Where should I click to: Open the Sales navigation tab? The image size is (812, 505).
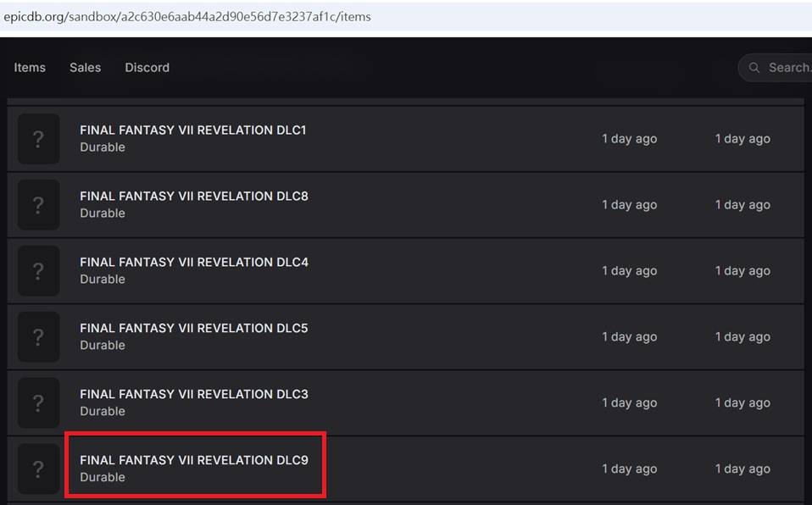[85, 68]
